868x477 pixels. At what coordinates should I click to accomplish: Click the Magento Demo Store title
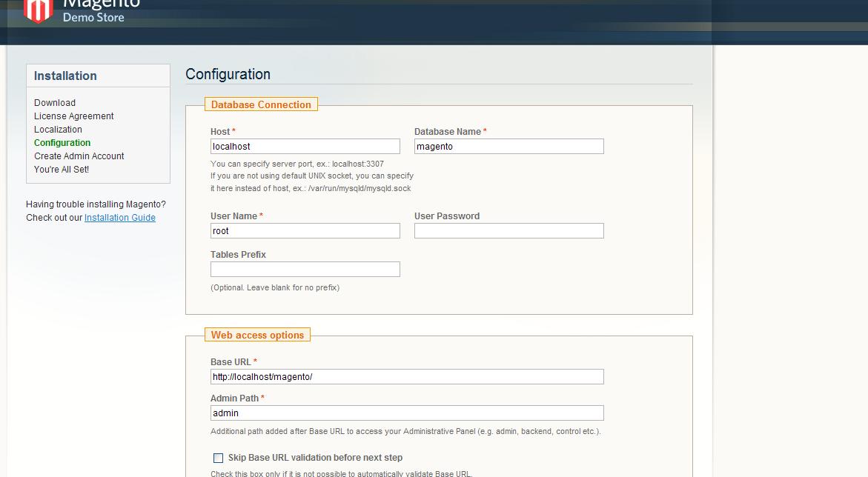(x=100, y=10)
